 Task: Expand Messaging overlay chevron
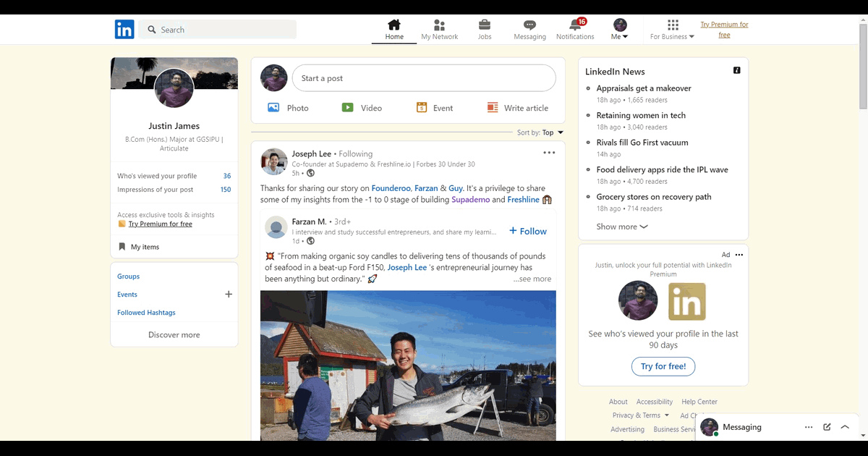point(845,427)
